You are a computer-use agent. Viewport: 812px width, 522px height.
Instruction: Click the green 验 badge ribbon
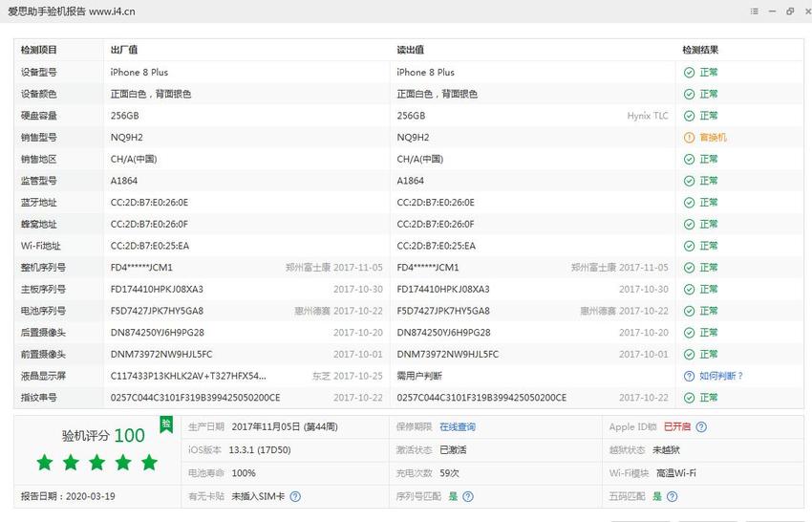point(166,424)
